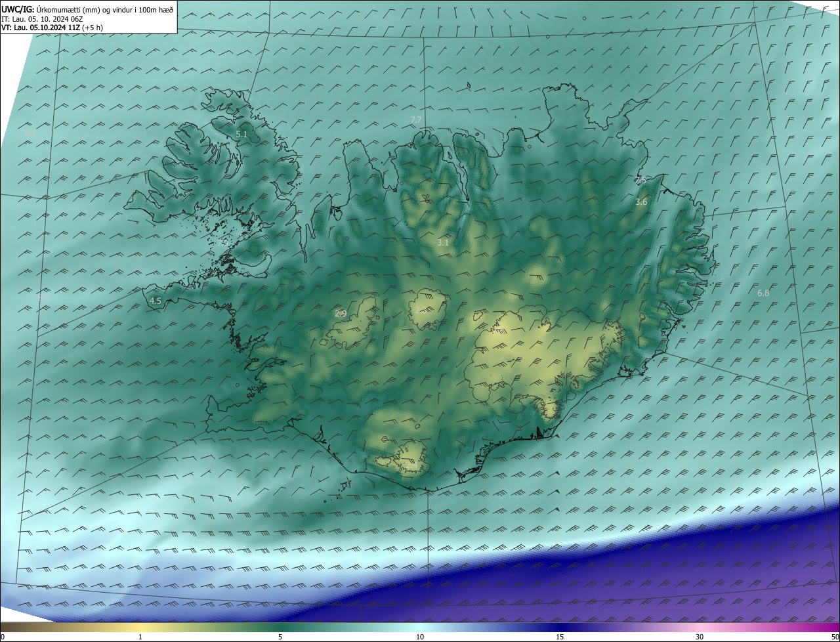Image resolution: width=840 pixels, height=642 pixels.
Task: Select the "IT: Lau. 05. 10. 2024 06Z" line
Action: [42, 19]
